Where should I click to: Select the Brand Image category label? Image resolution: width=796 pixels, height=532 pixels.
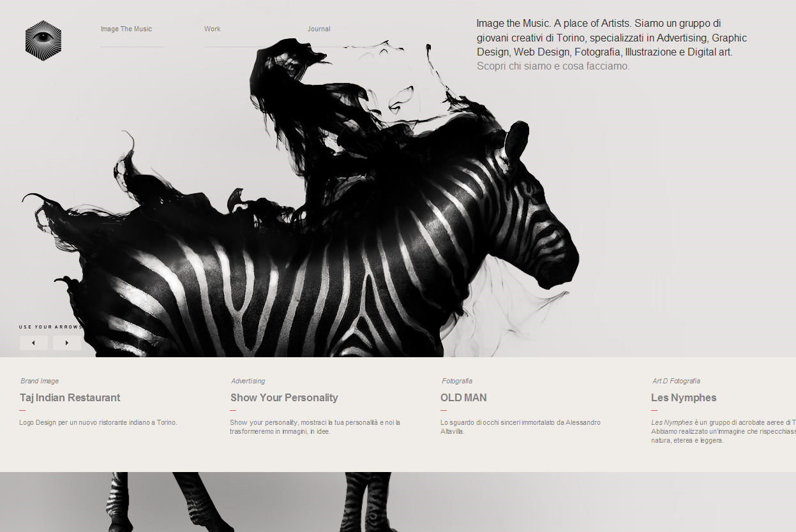[40, 381]
